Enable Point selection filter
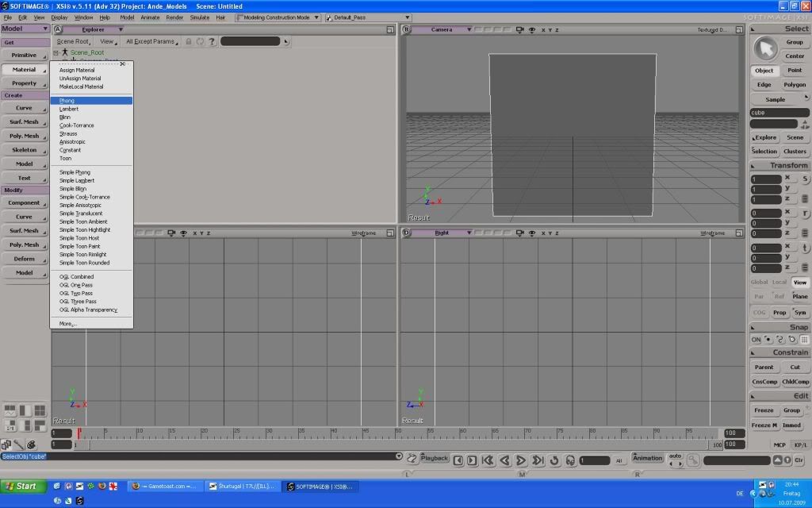 click(795, 70)
